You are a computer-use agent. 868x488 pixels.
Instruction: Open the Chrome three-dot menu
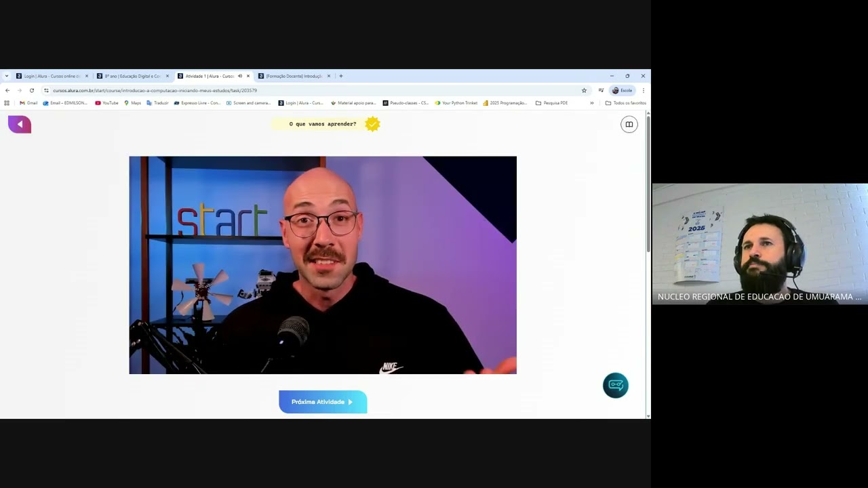pyautogui.click(x=643, y=90)
